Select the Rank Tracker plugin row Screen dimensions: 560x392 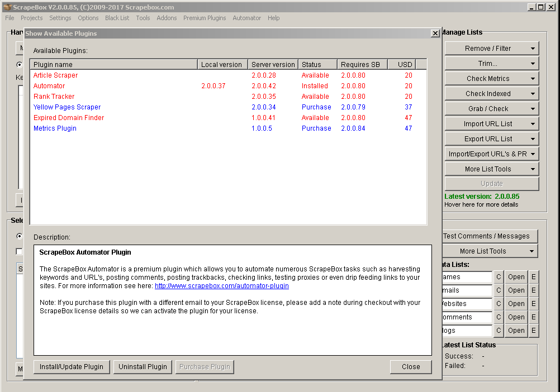point(228,97)
